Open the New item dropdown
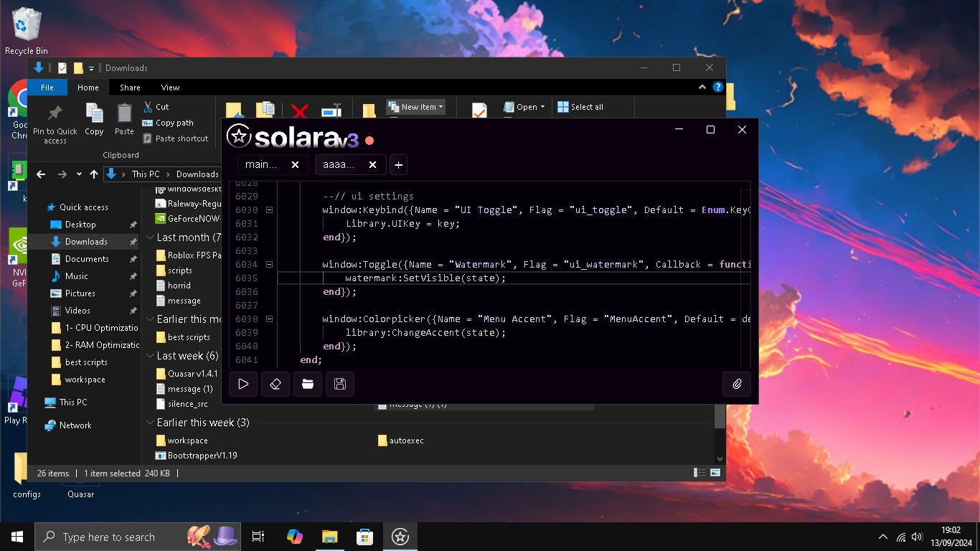 (416, 107)
